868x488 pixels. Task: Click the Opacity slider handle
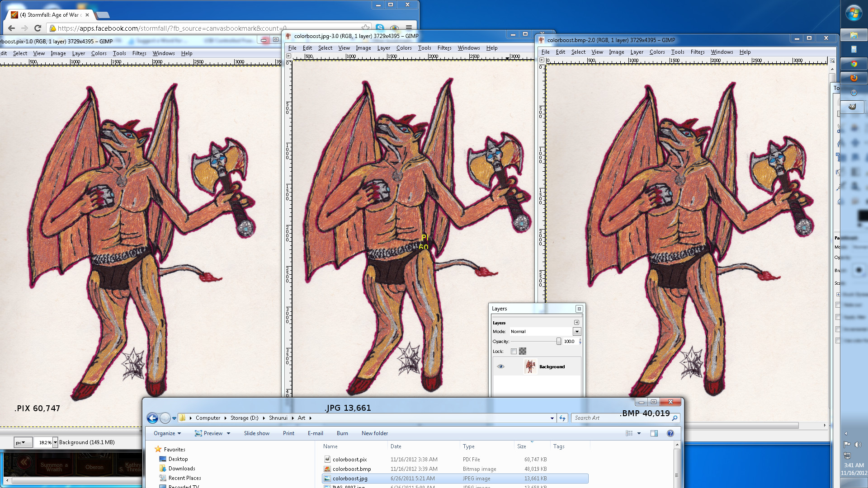tap(559, 342)
